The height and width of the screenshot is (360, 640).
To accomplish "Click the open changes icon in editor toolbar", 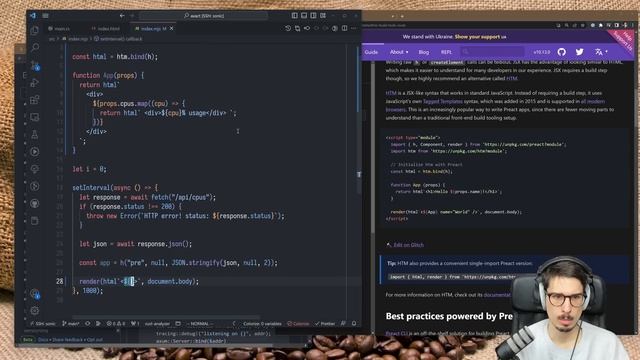I will click(x=297, y=28).
